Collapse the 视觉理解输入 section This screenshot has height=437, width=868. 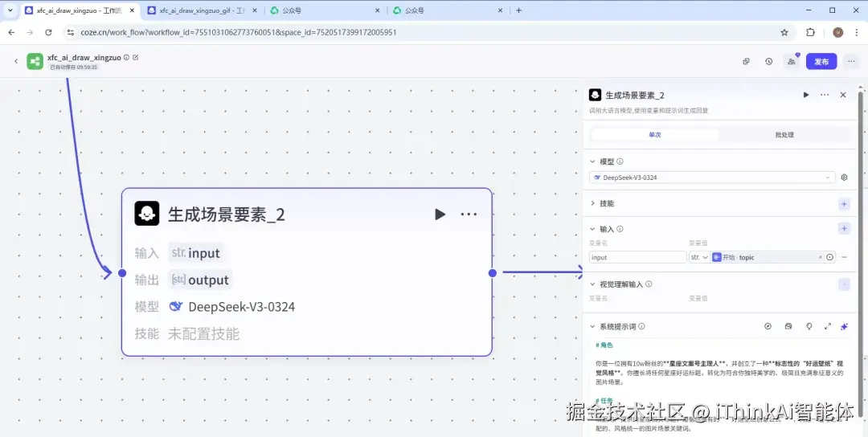(x=593, y=284)
